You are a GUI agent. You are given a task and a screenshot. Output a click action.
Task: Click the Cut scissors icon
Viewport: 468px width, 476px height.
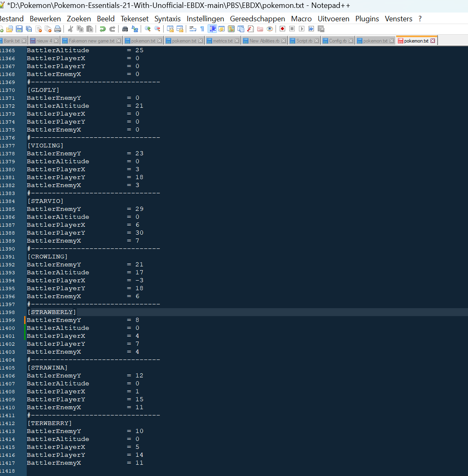point(70,29)
